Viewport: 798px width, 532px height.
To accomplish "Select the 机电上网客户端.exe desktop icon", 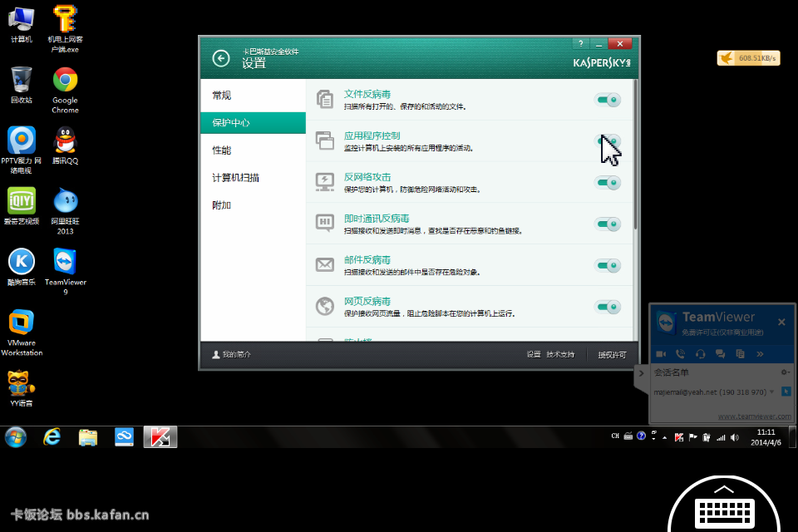I will [x=65, y=29].
